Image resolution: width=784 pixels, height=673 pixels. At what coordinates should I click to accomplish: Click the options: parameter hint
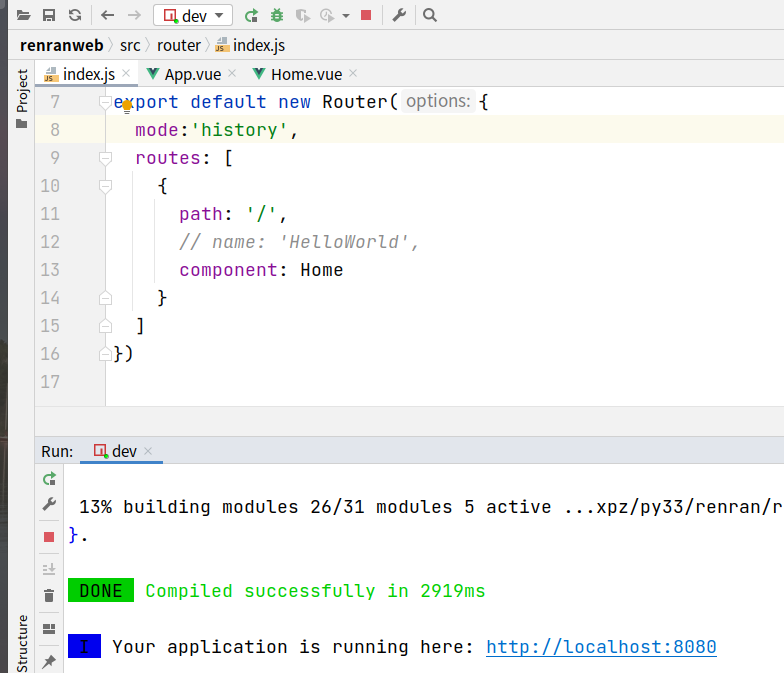point(438,102)
